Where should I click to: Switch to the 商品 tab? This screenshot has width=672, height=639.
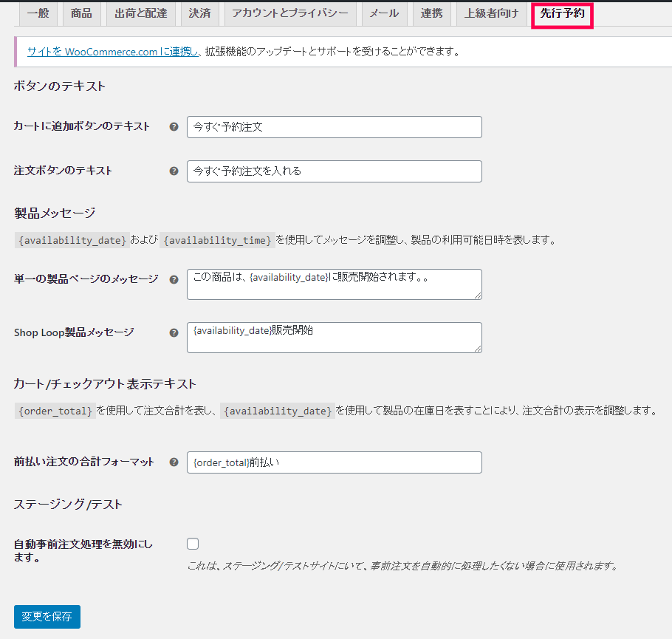(81, 13)
